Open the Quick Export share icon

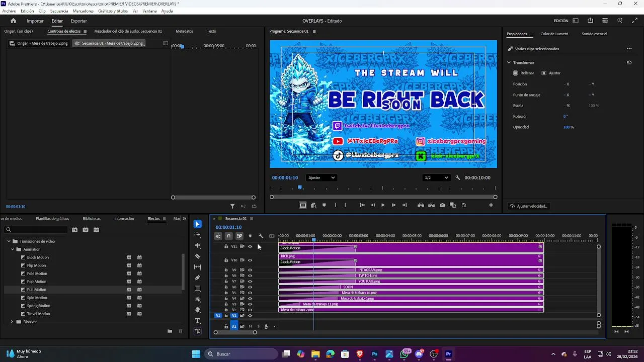click(x=590, y=21)
